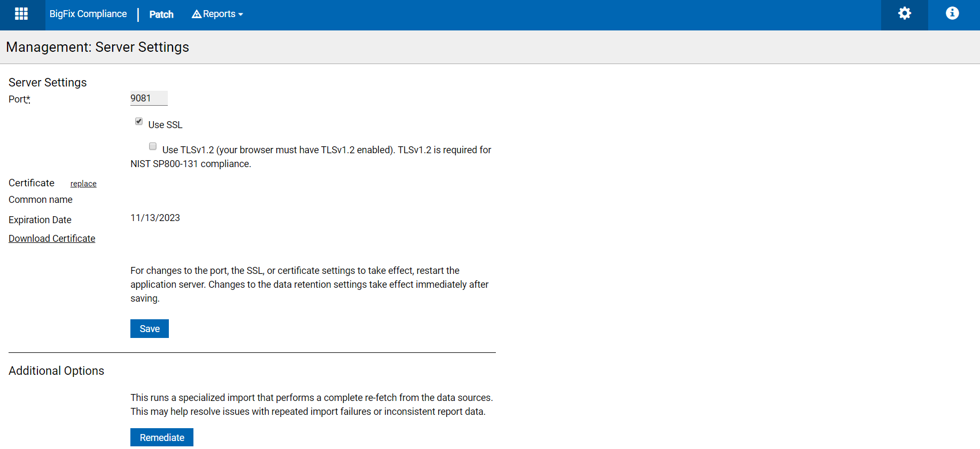Click the specialized import description text
980x449 pixels.
[x=312, y=405]
